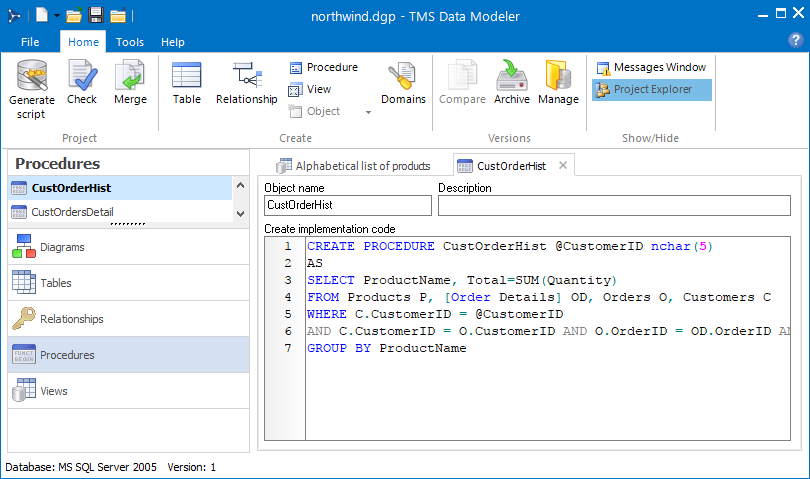810x479 pixels.
Task: Toggle the Project Explorer panel
Action: [x=651, y=90]
